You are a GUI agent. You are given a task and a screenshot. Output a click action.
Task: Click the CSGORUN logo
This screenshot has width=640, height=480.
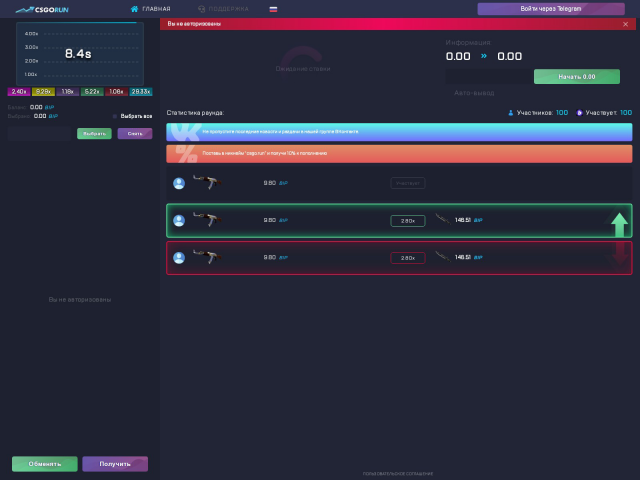coord(42,9)
